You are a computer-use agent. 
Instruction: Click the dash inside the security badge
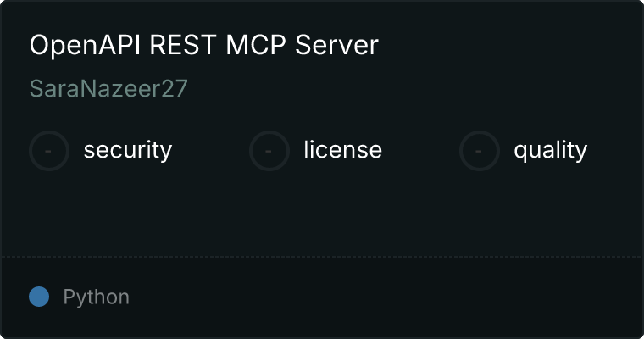48,151
